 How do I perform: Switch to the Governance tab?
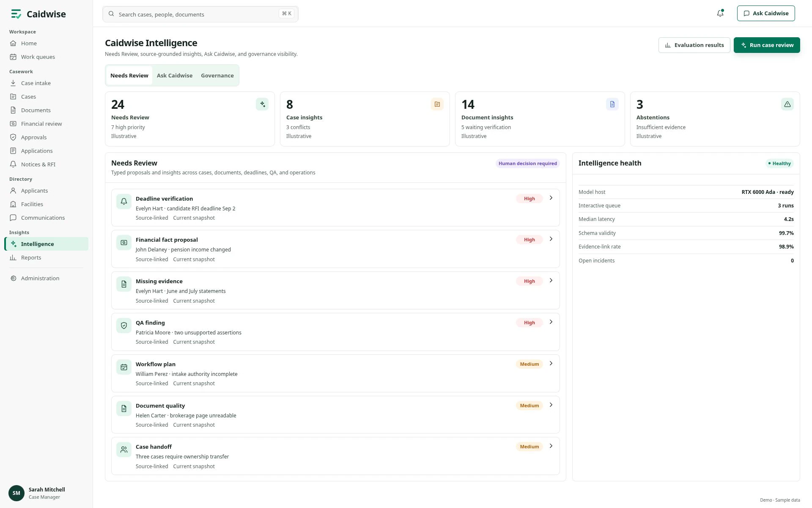pos(217,75)
